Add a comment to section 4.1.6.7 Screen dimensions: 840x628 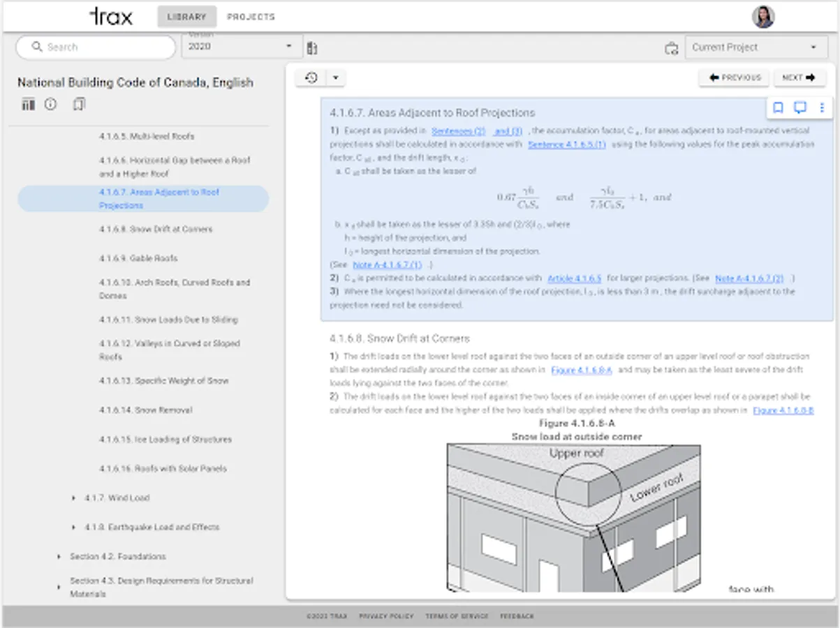click(x=800, y=107)
